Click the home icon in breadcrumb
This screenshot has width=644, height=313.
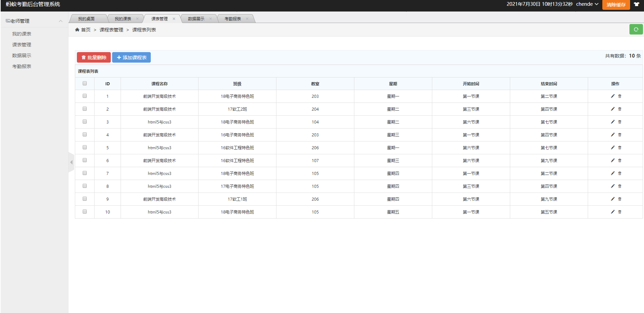coord(77,30)
